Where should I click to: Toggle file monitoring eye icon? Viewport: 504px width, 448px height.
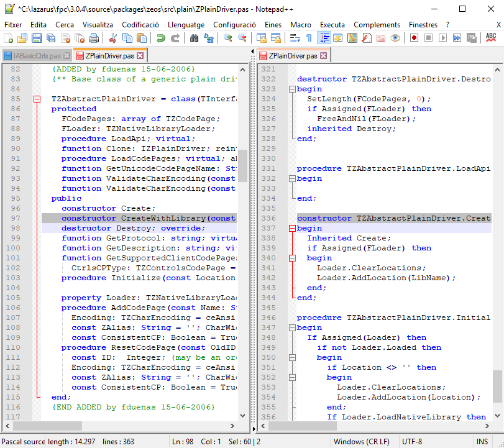click(x=395, y=38)
